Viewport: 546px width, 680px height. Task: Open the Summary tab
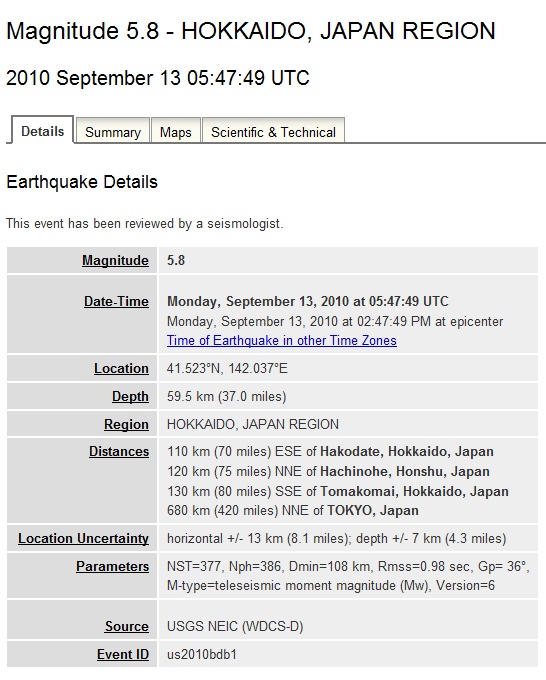pyautogui.click(x=113, y=131)
